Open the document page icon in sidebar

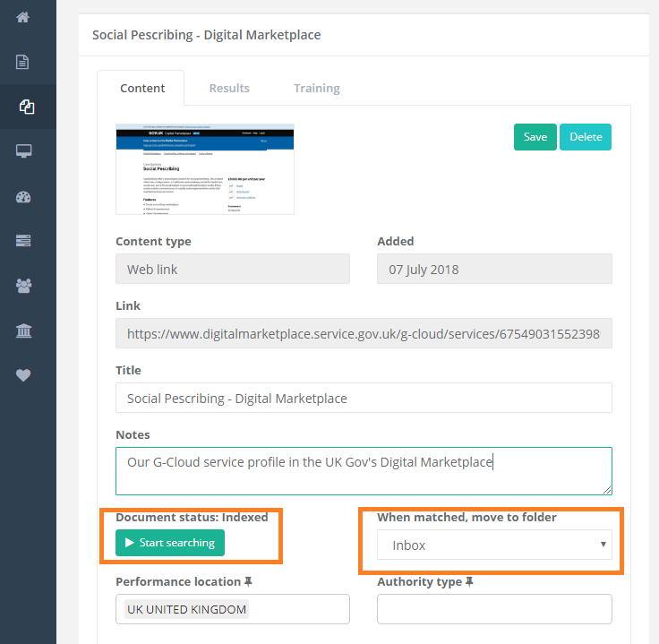22,62
